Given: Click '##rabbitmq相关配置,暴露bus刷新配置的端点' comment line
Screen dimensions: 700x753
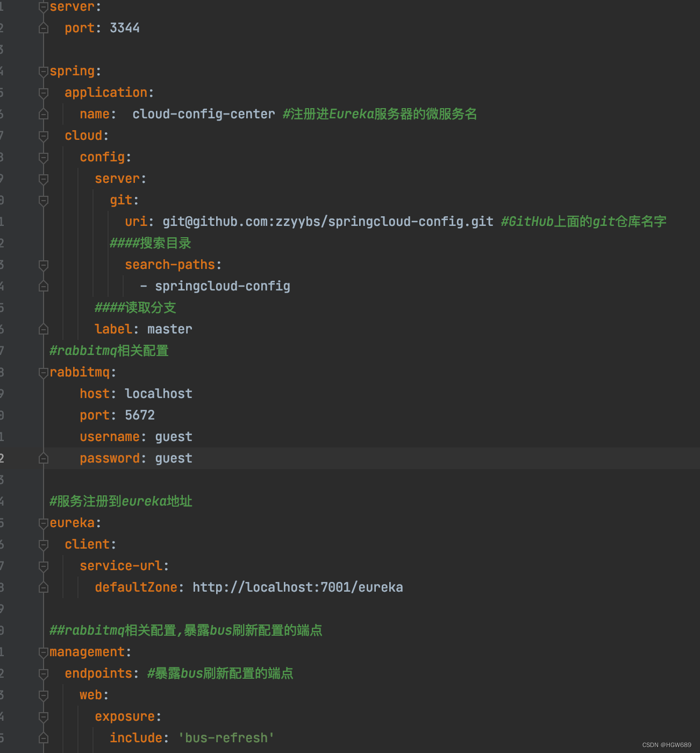Looking at the screenshot, I should point(186,630).
